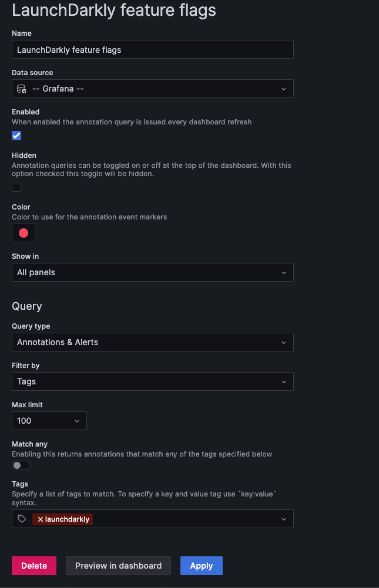Open the Max limit dropdown
Image resolution: width=379 pixels, height=588 pixels.
pyautogui.click(x=49, y=421)
